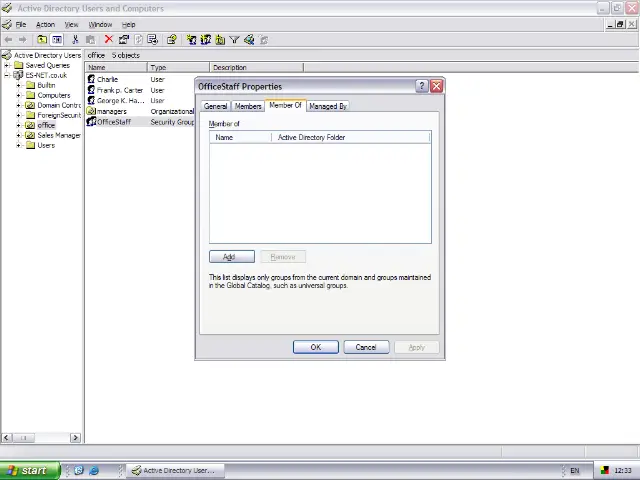
Task: Open the Help menu
Action: click(129, 24)
